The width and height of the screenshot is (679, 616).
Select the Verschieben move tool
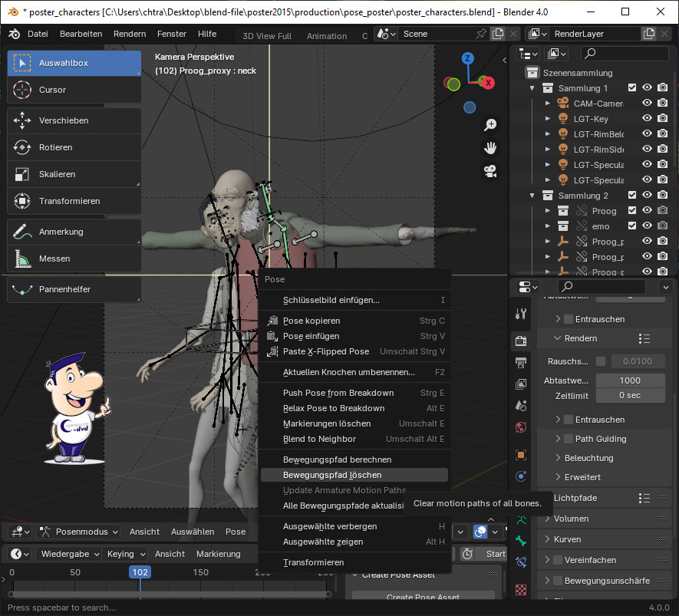74,120
